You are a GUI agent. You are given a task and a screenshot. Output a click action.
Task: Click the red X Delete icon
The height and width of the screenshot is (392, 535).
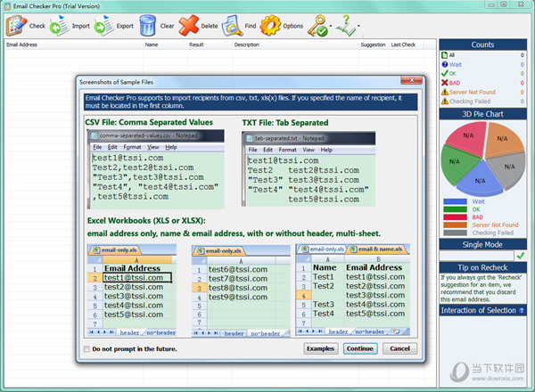point(188,26)
